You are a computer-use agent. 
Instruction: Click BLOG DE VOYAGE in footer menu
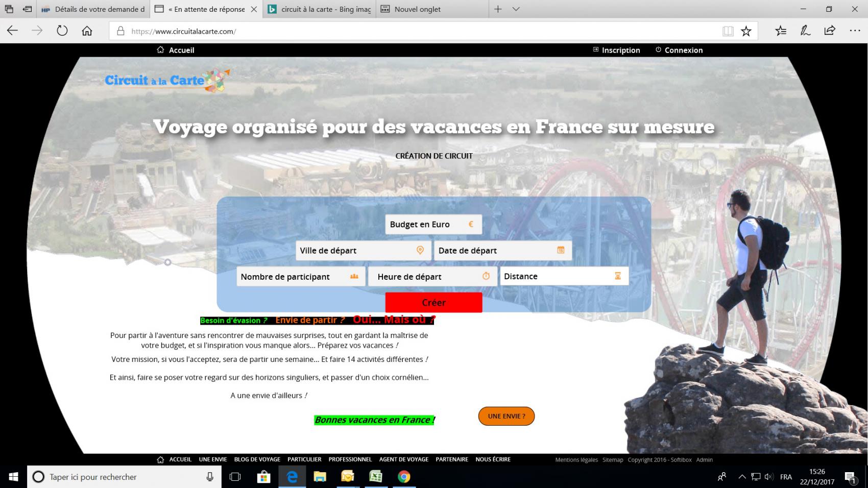point(257,459)
